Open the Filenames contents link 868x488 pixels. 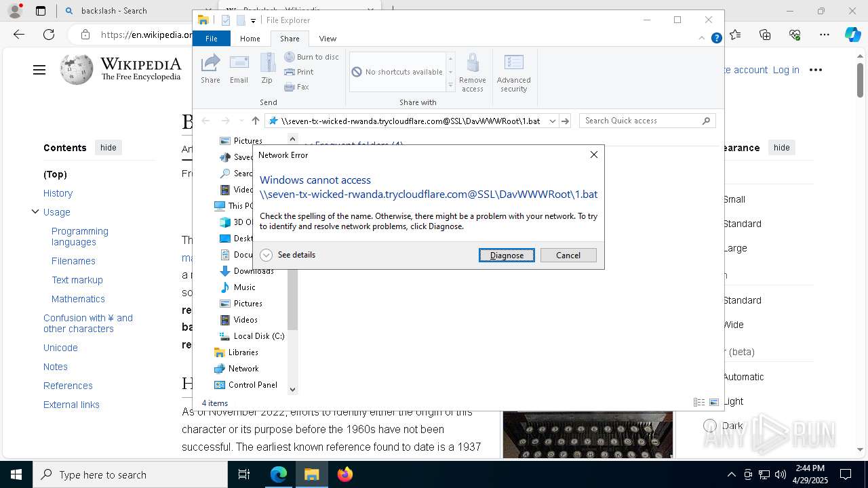[73, 261]
